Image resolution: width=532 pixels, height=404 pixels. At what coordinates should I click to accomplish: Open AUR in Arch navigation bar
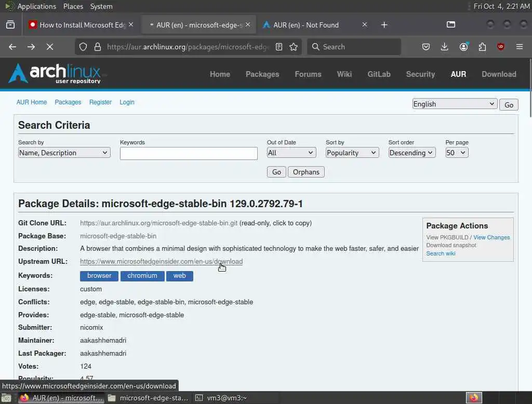(458, 74)
